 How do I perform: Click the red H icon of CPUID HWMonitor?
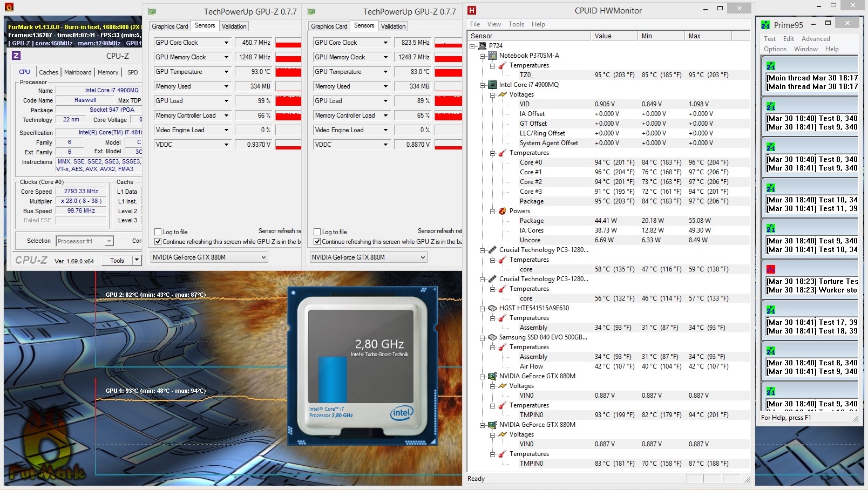(x=472, y=10)
